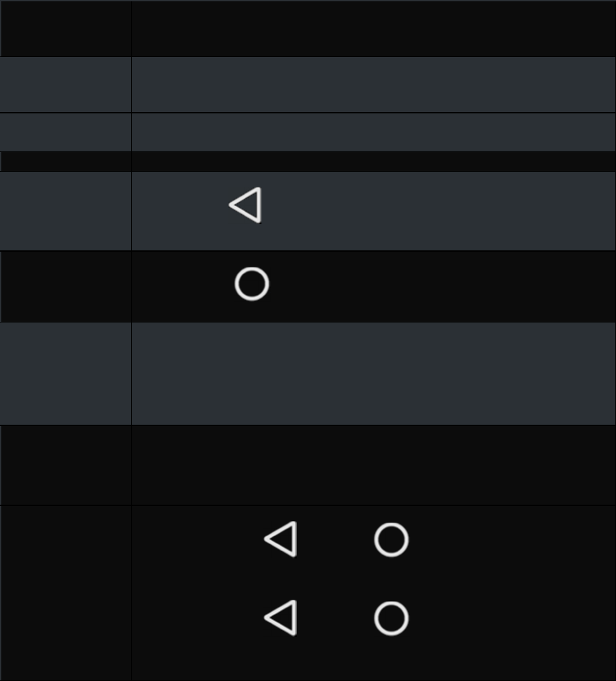Viewport: 616px width, 681px height.
Task: Click the topmost black header cell in narrow column
Action: [x=66, y=29]
